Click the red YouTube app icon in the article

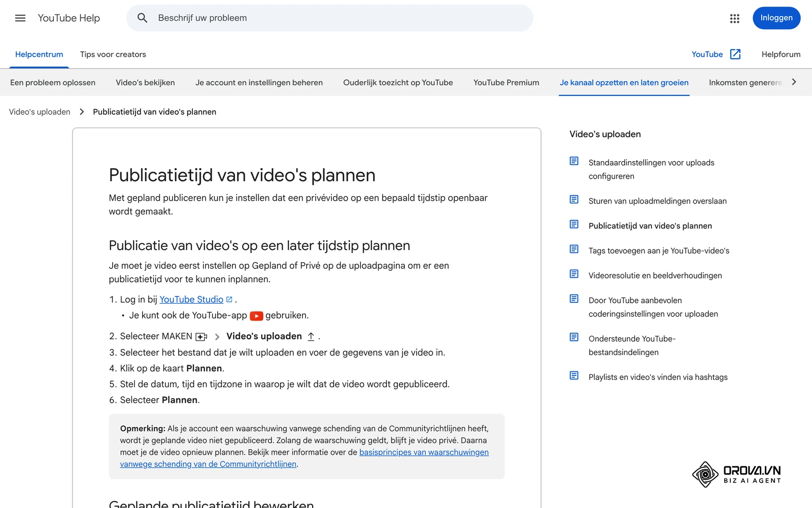click(x=256, y=316)
